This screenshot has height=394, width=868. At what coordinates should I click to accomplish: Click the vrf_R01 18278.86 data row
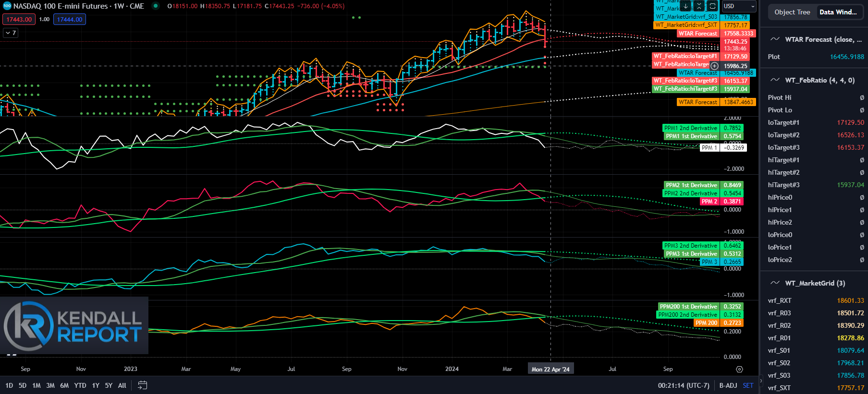[x=815, y=338]
